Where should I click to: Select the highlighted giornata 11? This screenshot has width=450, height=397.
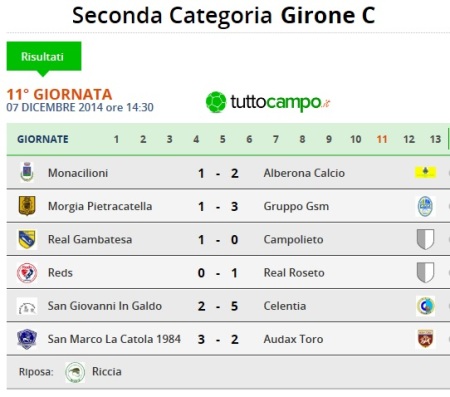pos(382,139)
